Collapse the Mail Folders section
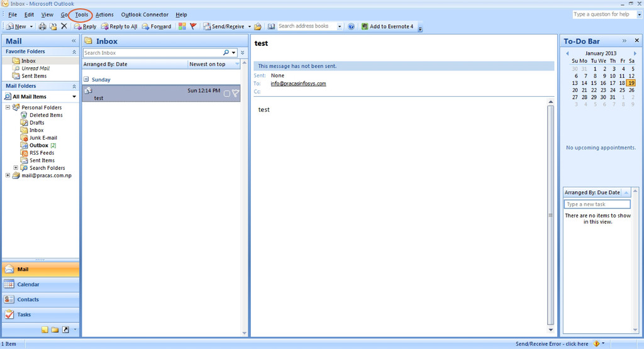This screenshot has width=644, height=349. [x=74, y=86]
